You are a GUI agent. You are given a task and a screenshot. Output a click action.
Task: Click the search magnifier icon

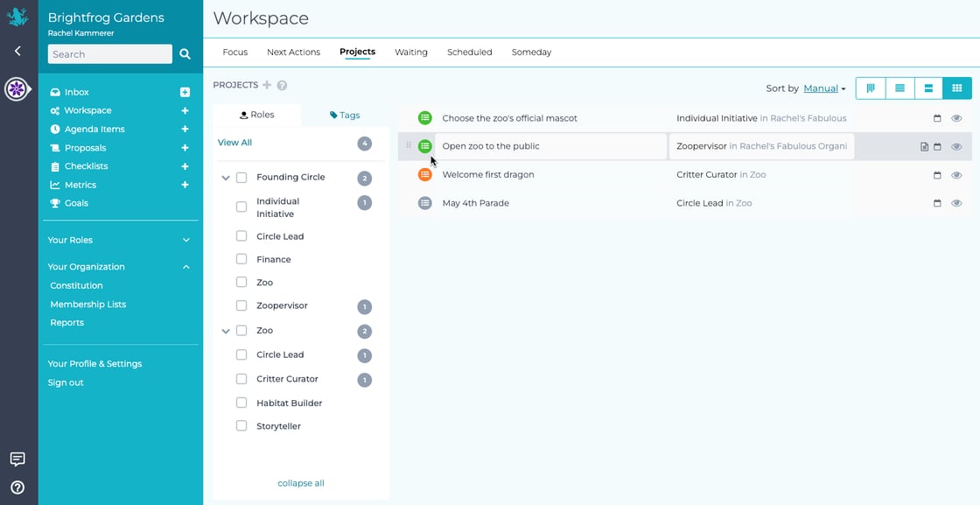pos(185,54)
